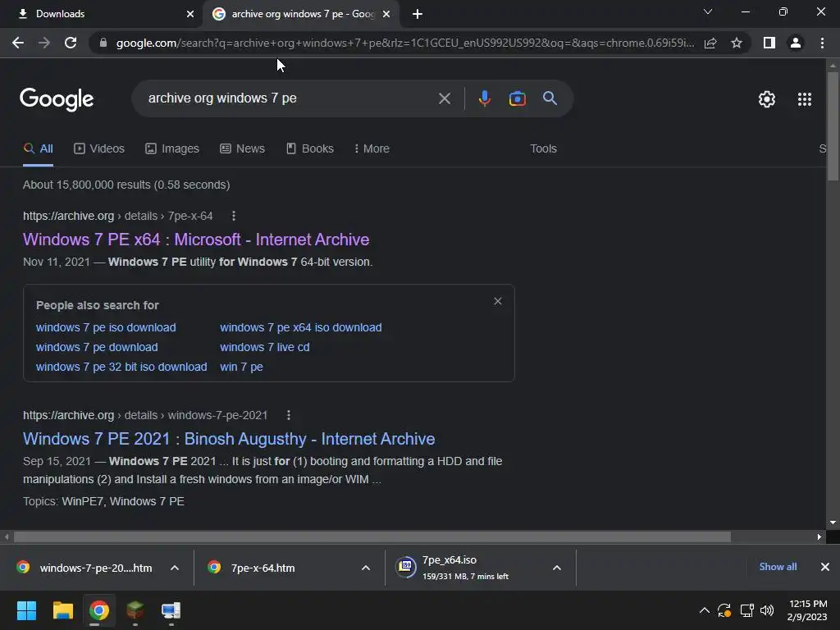Dismiss the People also search for box
840x630 pixels.
point(498,301)
